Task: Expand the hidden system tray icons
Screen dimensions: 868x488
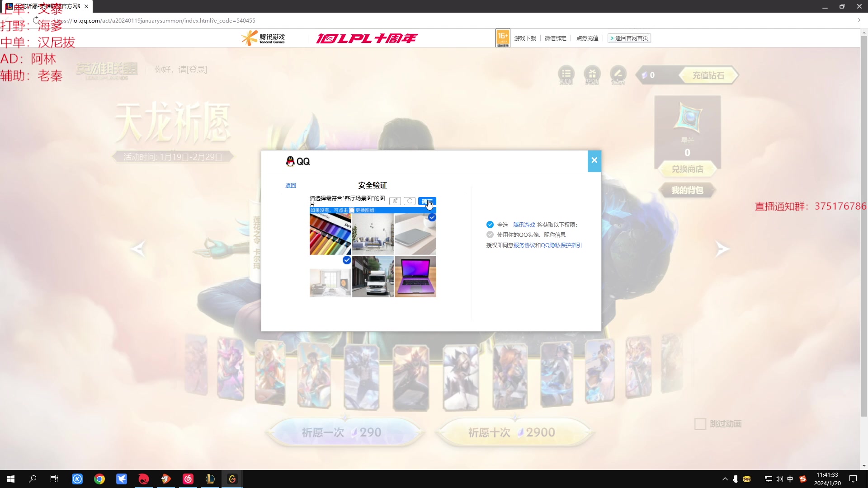Action: [725, 479]
